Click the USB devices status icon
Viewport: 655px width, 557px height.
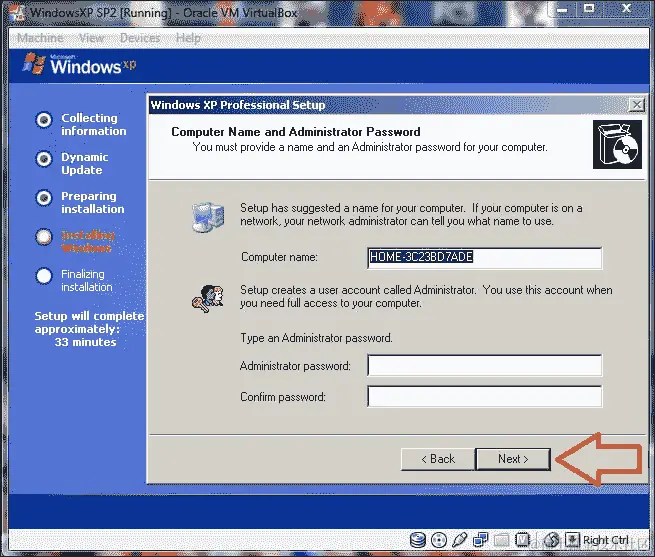(x=460, y=540)
